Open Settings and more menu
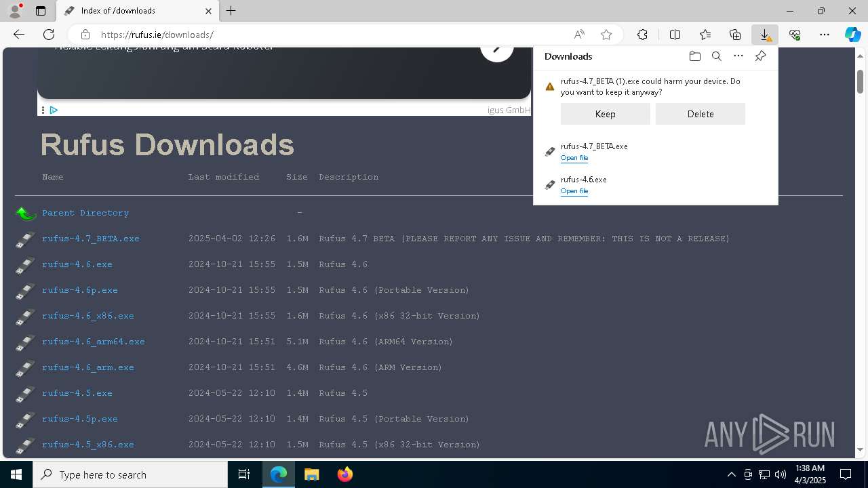The image size is (868, 488). pos(825,35)
